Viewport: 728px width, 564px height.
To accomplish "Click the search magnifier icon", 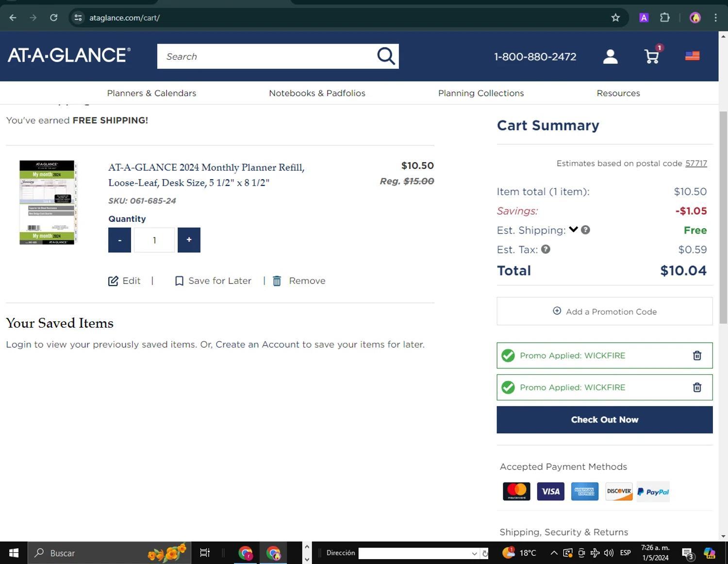I will (386, 56).
